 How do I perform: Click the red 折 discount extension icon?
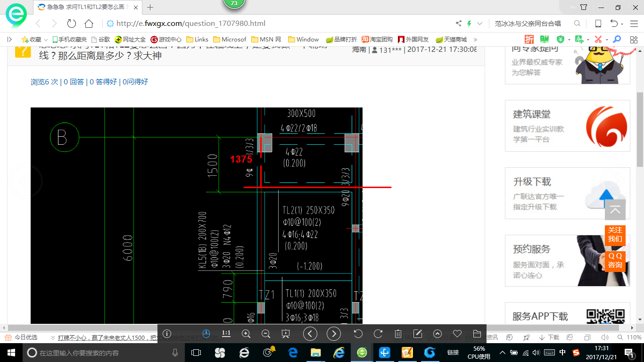click(x=529, y=40)
